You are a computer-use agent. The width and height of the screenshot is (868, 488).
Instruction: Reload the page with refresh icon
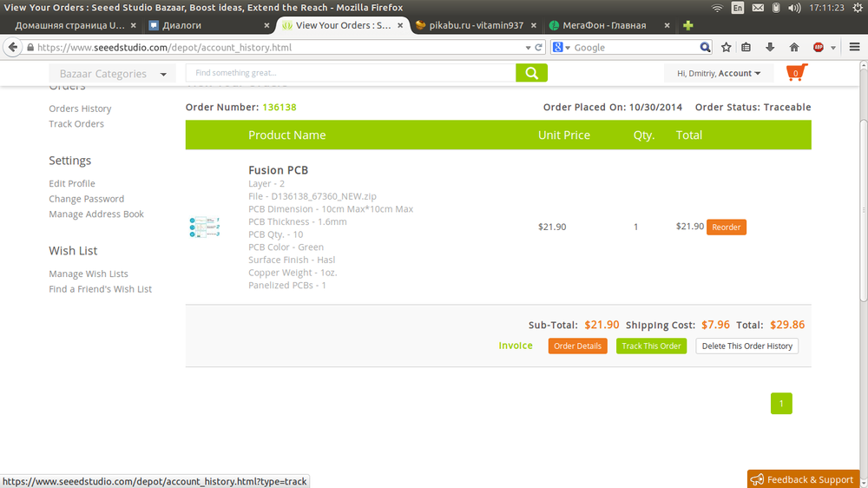click(538, 48)
